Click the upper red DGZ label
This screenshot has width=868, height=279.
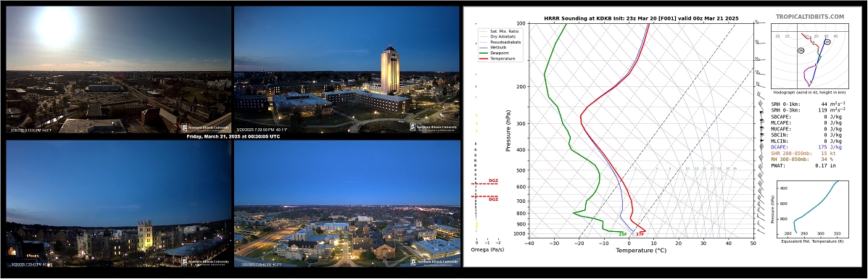(493, 180)
